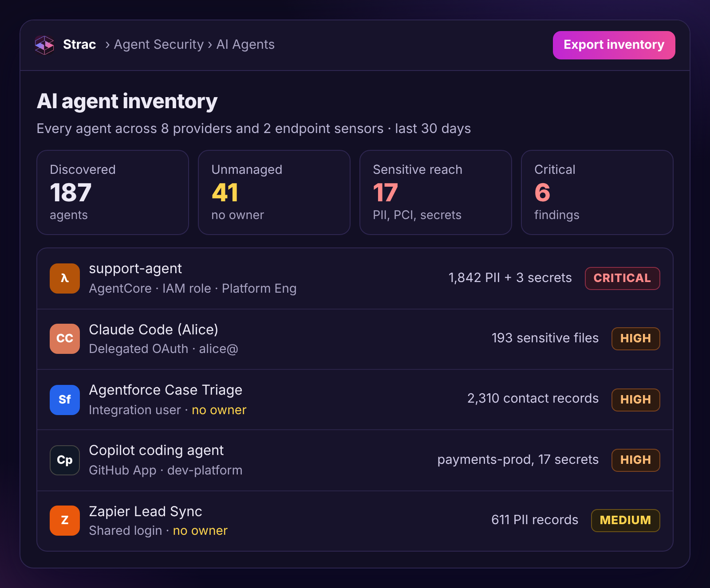Viewport: 710px width, 588px height.
Task: Select the Salesforce Sf agent icon
Action: [x=65, y=400]
